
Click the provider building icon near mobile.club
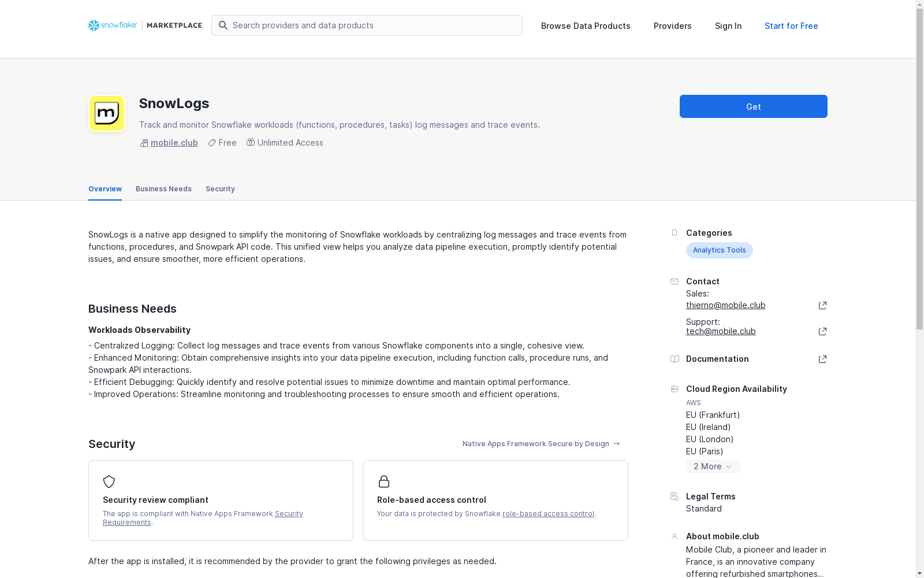pyautogui.click(x=144, y=143)
